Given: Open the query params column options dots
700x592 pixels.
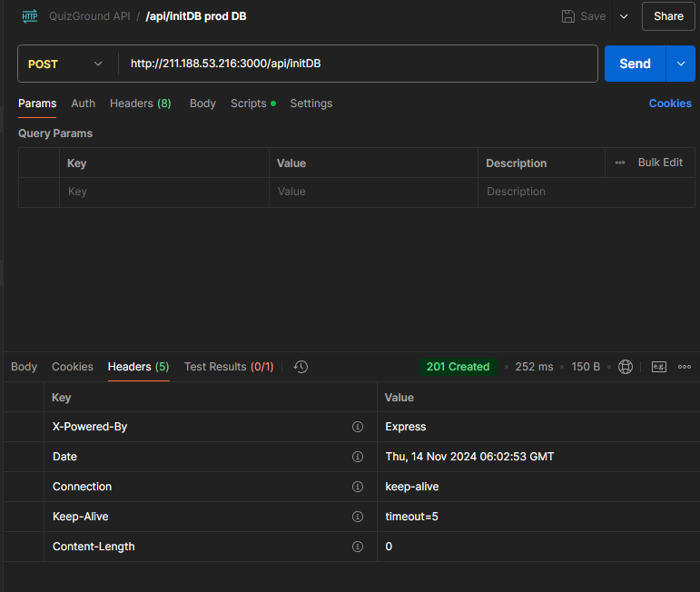Looking at the screenshot, I should point(619,163).
